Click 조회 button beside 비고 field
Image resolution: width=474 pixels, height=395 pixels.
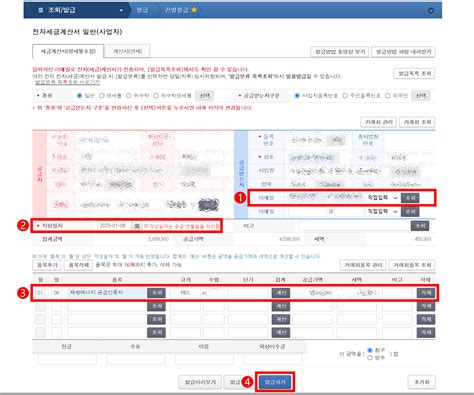pyautogui.click(x=420, y=226)
